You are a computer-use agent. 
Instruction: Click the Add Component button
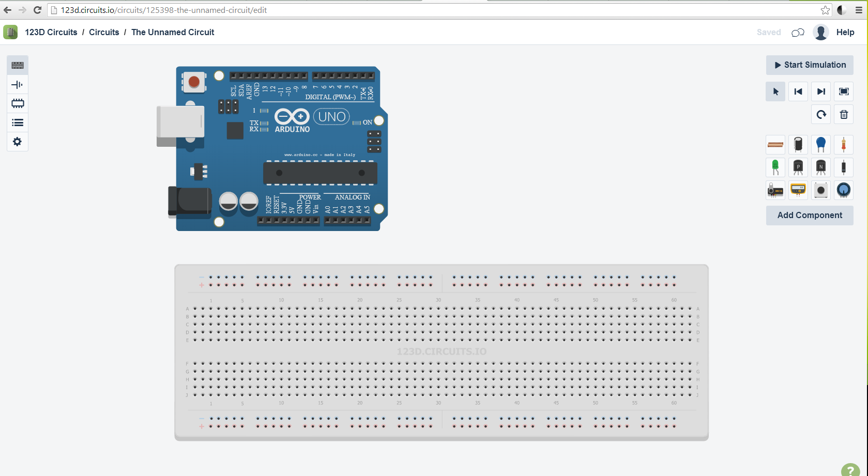pos(810,215)
